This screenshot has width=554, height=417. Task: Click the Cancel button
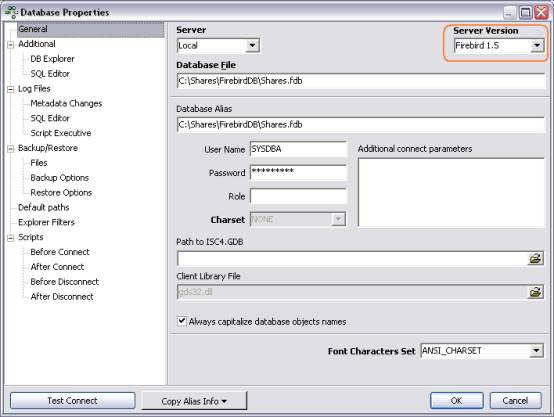click(515, 401)
